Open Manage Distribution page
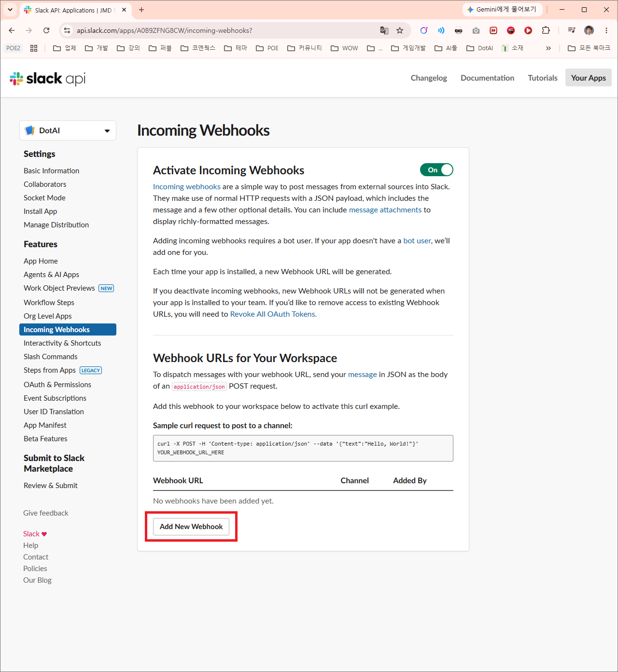618x672 pixels. pyautogui.click(x=56, y=225)
